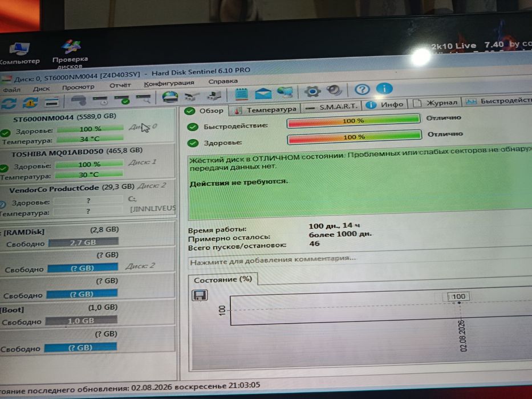
Task: Open the gear configuration icon
Action: coord(312,91)
